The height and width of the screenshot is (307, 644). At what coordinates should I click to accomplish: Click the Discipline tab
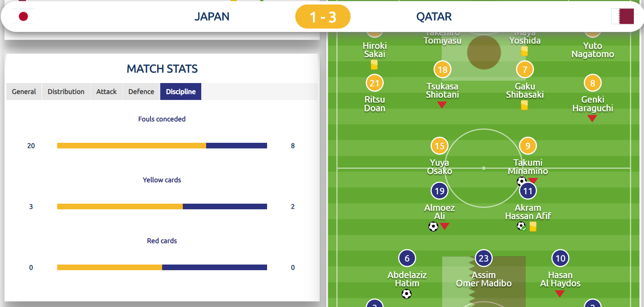[x=181, y=92]
